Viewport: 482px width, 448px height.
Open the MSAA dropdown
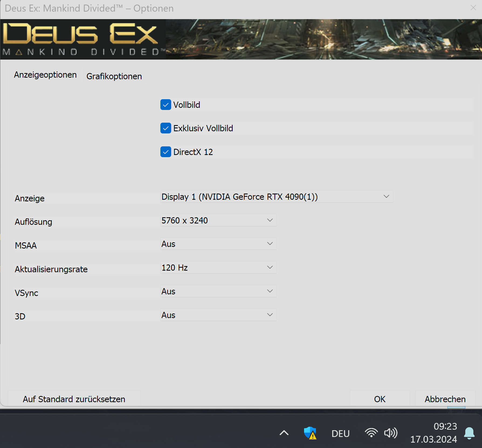(218, 244)
